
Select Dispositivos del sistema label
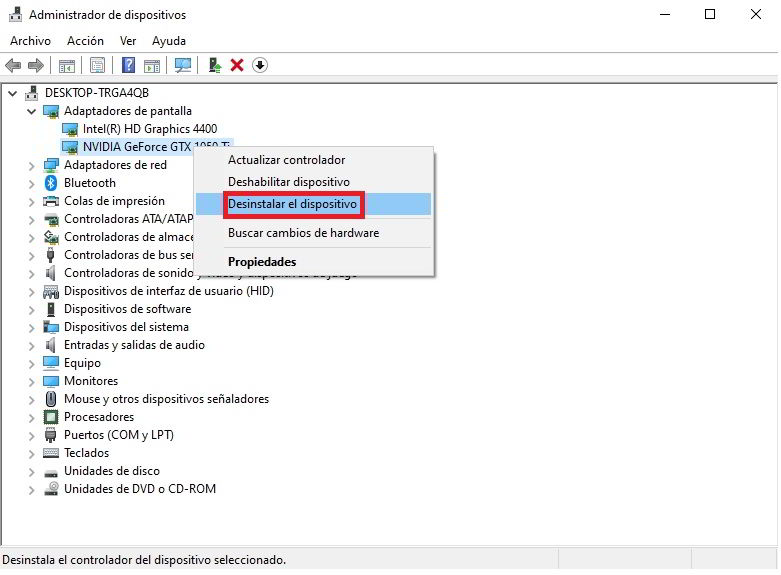pos(127,327)
